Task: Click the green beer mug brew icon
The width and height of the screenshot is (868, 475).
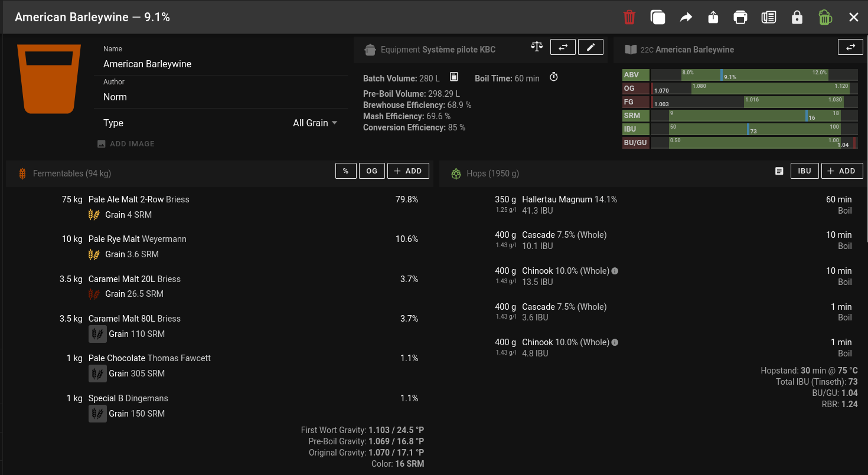Action: point(825,17)
